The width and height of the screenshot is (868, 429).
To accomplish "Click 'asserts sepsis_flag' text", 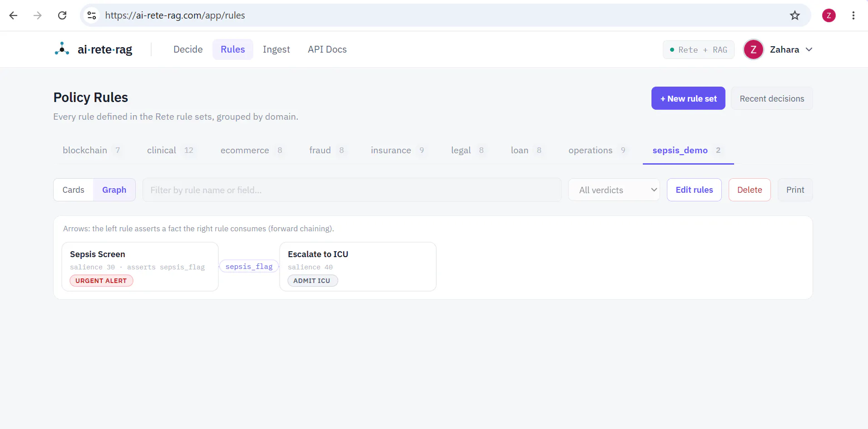I will [x=166, y=267].
